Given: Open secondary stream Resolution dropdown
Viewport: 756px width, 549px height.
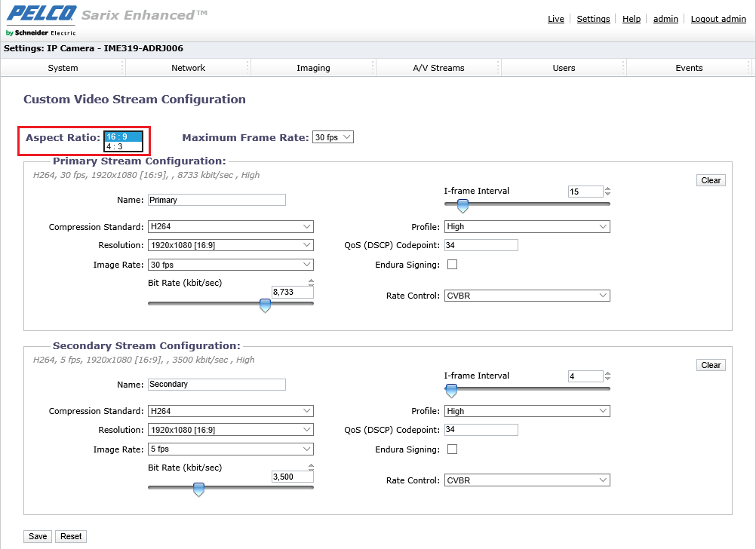Looking at the screenshot, I should (230, 430).
